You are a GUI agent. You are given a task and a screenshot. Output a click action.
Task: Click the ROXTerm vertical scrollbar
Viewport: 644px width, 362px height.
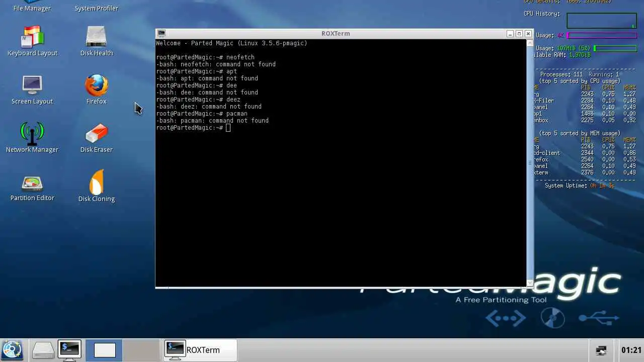click(529, 163)
